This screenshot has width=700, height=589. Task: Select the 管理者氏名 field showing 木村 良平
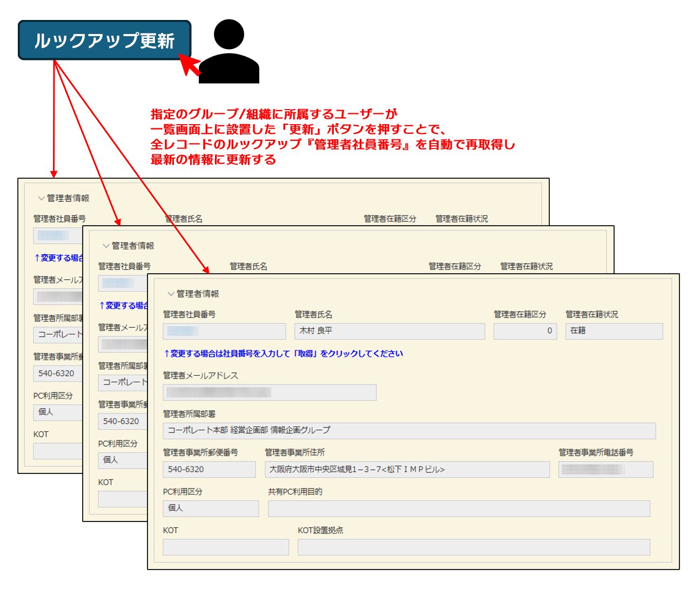click(x=389, y=331)
